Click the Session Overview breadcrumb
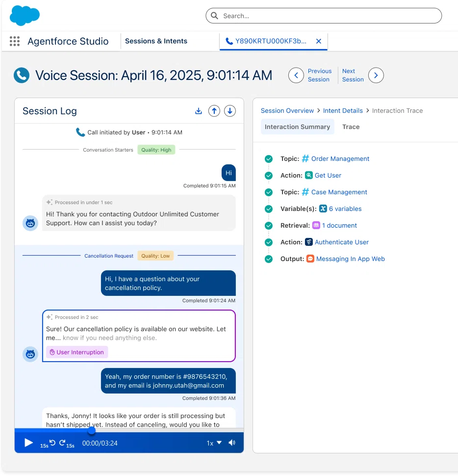 287,110
